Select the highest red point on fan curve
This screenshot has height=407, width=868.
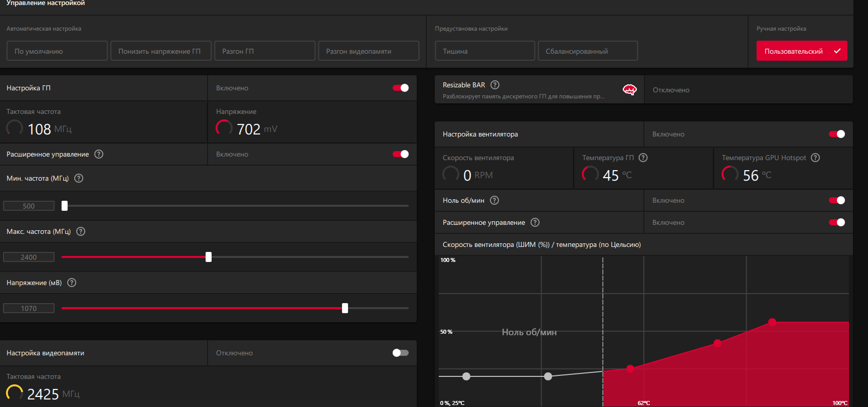(x=772, y=322)
